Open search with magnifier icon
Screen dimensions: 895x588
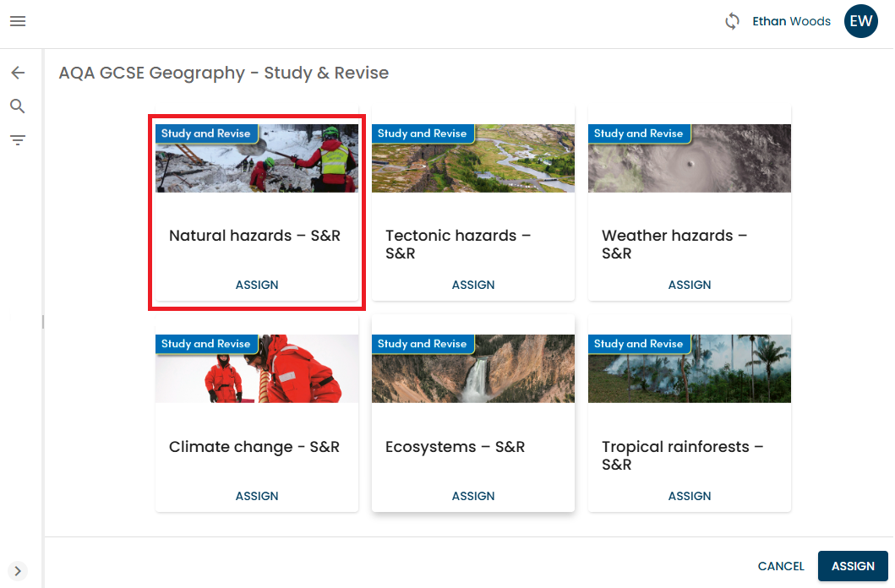(18, 106)
